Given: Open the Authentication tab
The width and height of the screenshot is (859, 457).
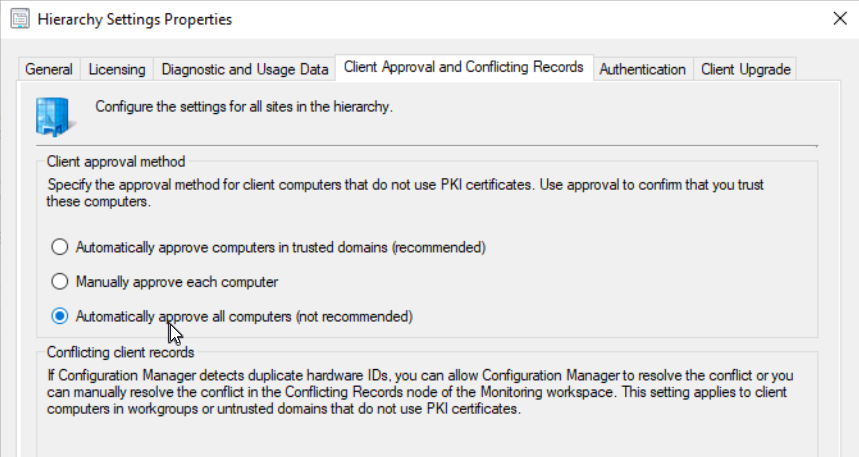Looking at the screenshot, I should [x=642, y=69].
